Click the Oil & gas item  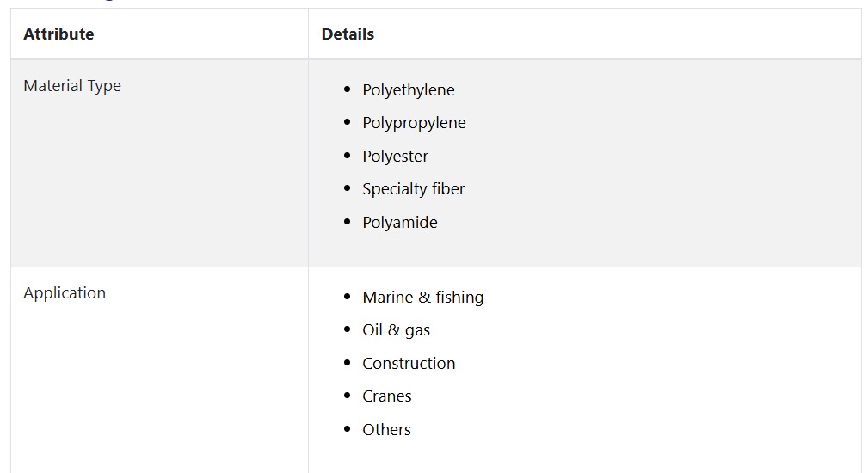(x=397, y=330)
